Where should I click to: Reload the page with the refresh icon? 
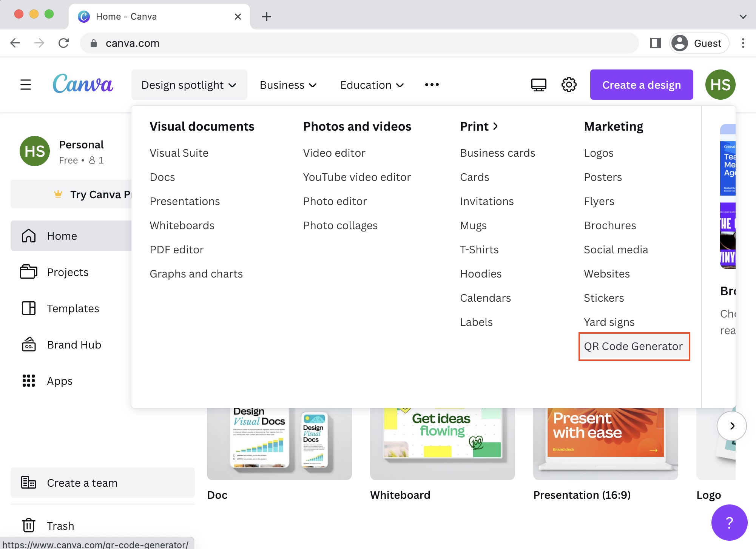click(63, 43)
